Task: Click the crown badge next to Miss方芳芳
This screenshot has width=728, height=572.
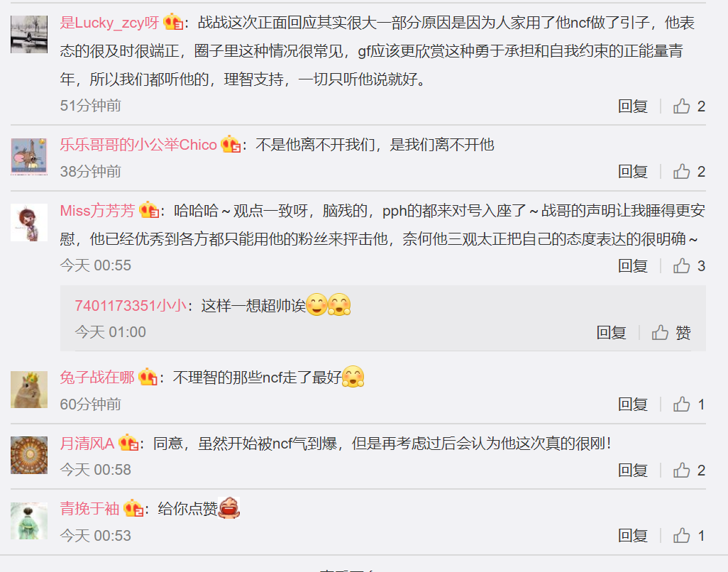Action: [x=149, y=210]
